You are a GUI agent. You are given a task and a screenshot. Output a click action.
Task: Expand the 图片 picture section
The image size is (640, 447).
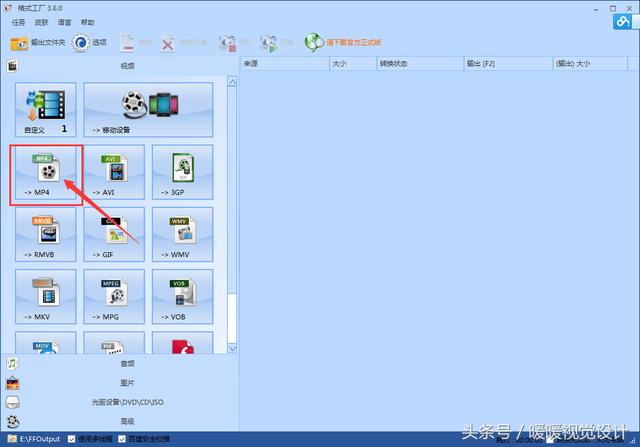click(x=121, y=383)
